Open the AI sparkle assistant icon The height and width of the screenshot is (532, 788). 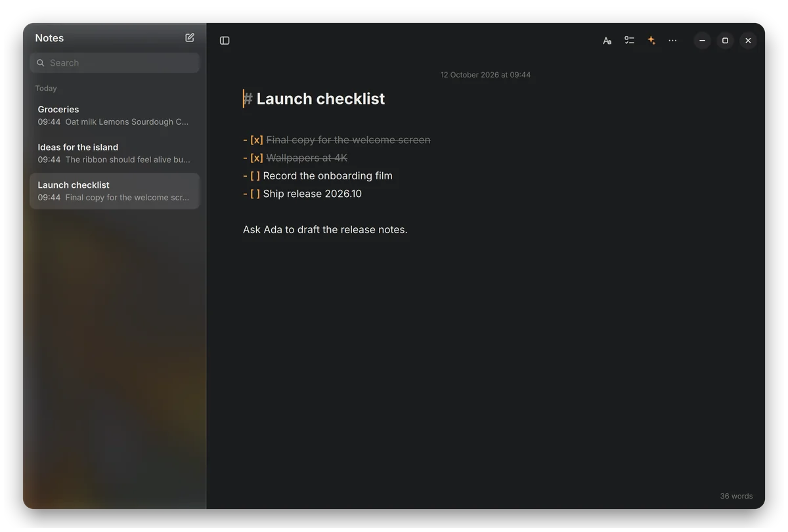click(x=651, y=41)
